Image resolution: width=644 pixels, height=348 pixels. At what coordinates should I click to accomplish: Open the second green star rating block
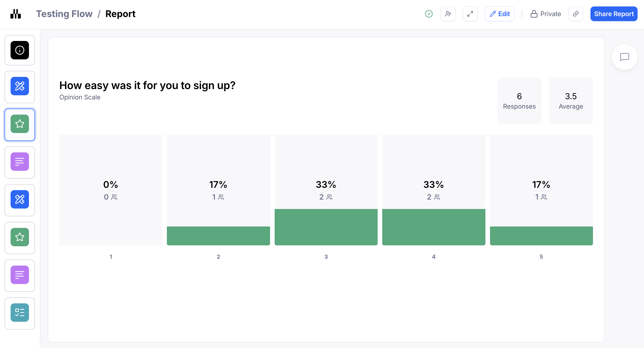20,237
